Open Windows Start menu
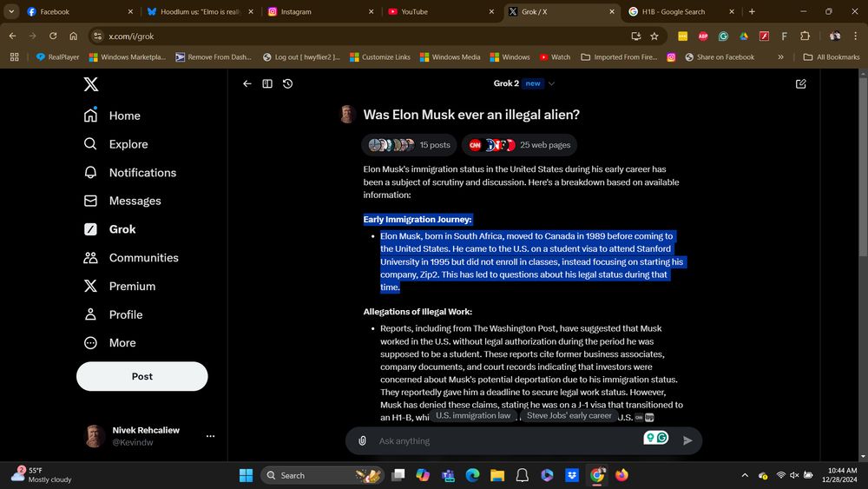 point(246,475)
